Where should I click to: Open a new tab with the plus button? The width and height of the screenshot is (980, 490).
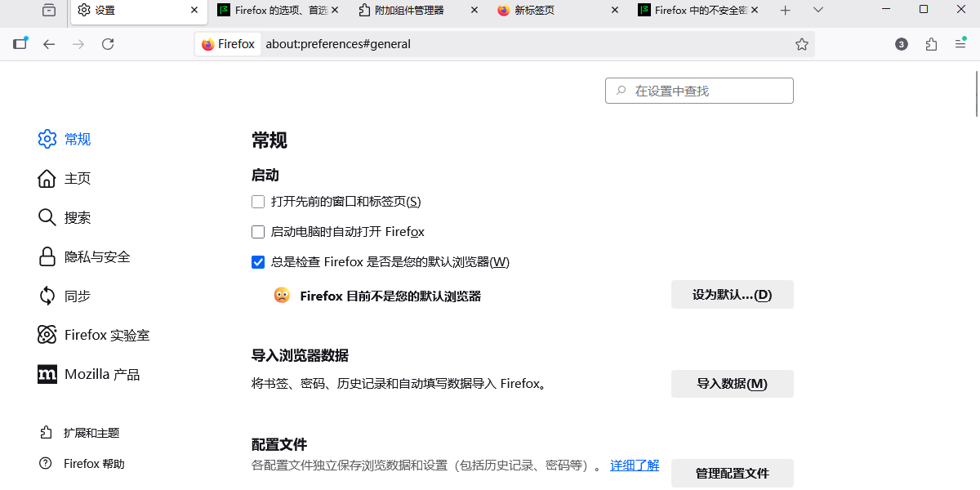[x=786, y=11]
